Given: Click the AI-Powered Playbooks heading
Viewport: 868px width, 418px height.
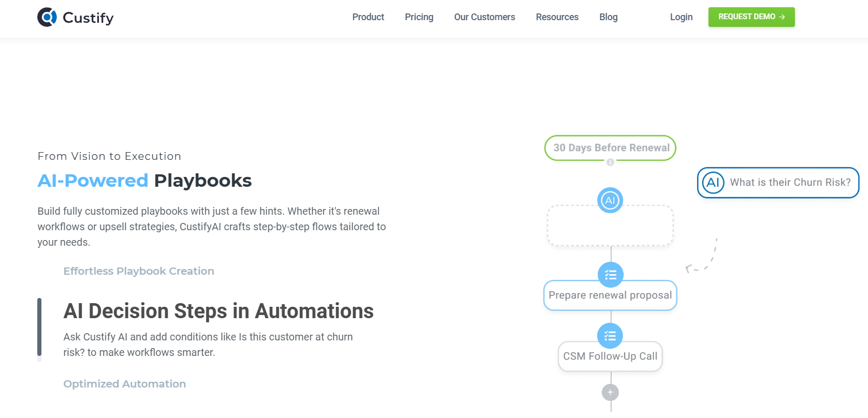Looking at the screenshot, I should [144, 181].
